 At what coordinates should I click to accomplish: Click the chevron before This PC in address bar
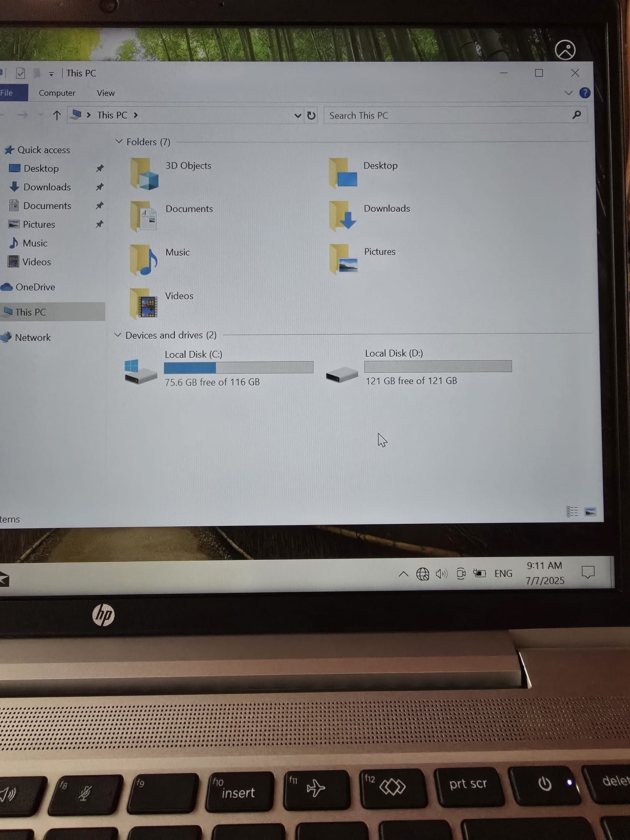coord(89,115)
